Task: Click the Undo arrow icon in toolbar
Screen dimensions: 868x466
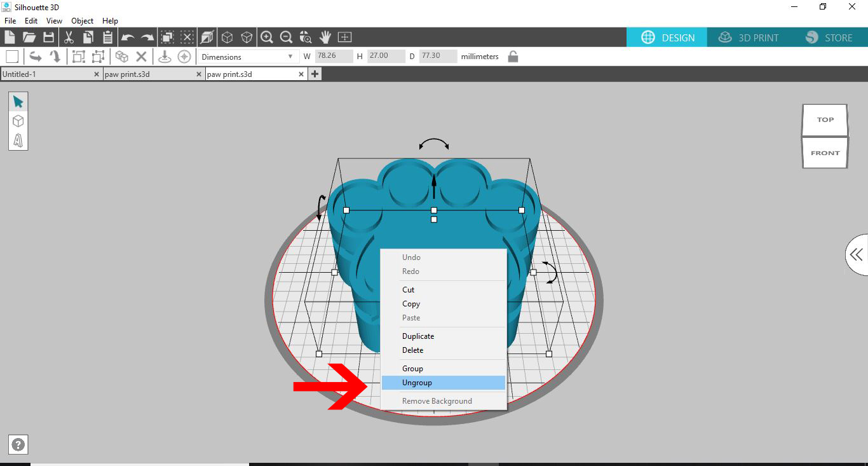Action: [128, 38]
